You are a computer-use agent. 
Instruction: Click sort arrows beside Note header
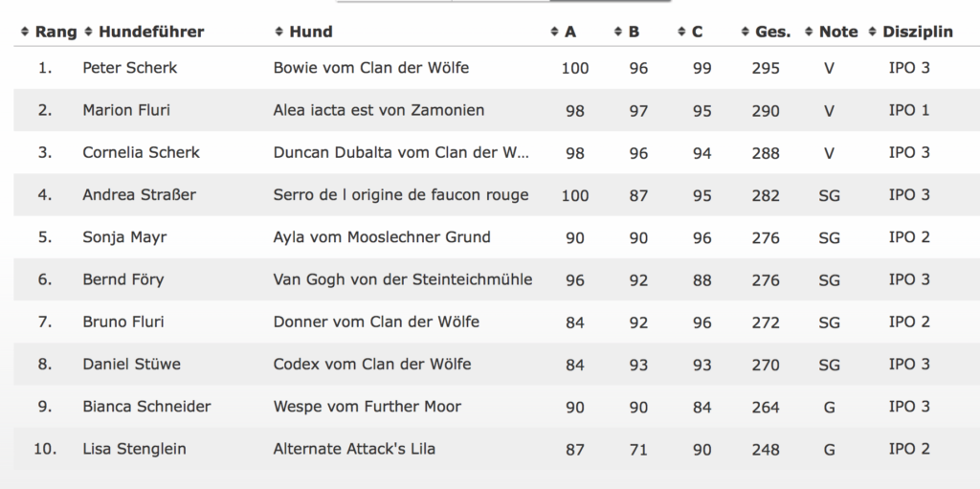click(x=809, y=32)
